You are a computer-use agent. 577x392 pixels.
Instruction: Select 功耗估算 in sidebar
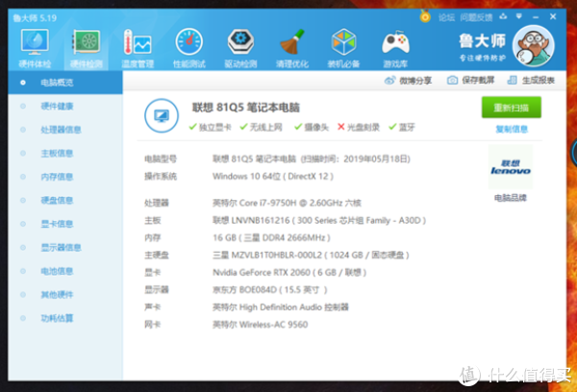tap(65, 318)
